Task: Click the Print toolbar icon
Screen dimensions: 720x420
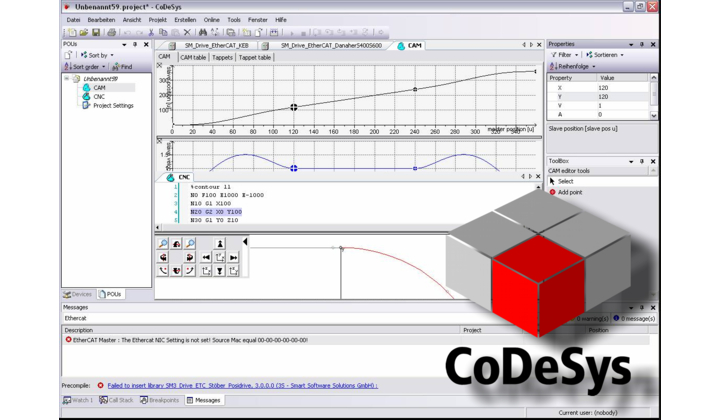Action: [x=111, y=32]
